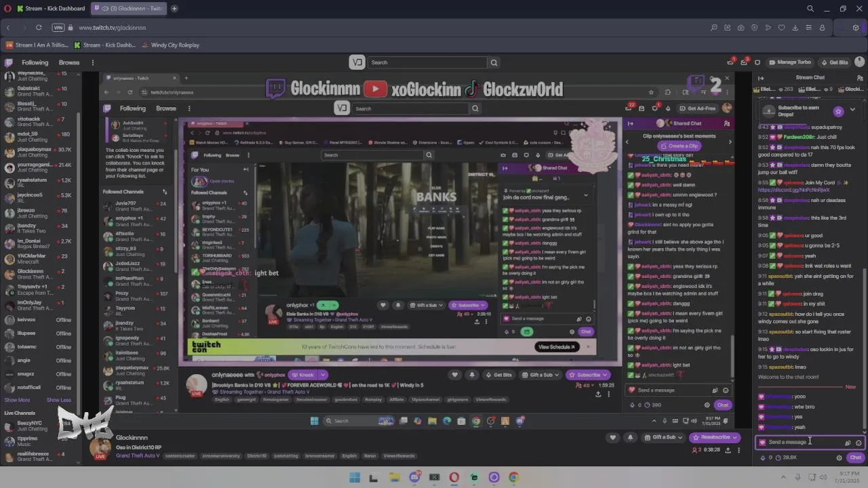Click the www.twitch.tv/glockinnnn address field

tap(112, 28)
